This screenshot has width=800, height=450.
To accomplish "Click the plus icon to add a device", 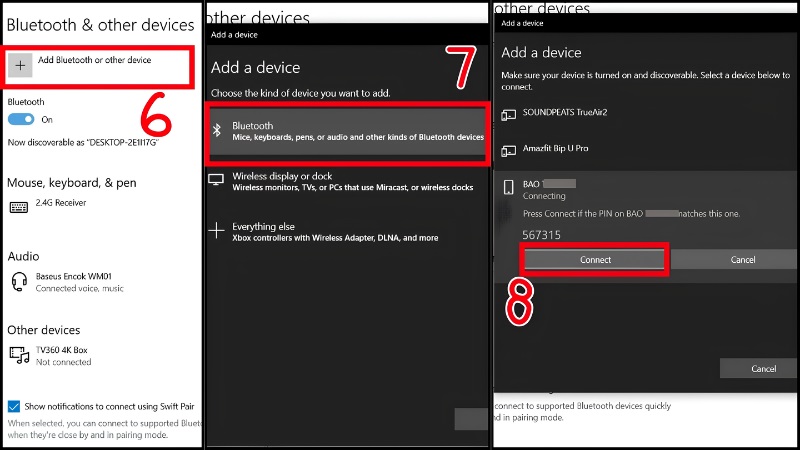I will [x=20, y=65].
